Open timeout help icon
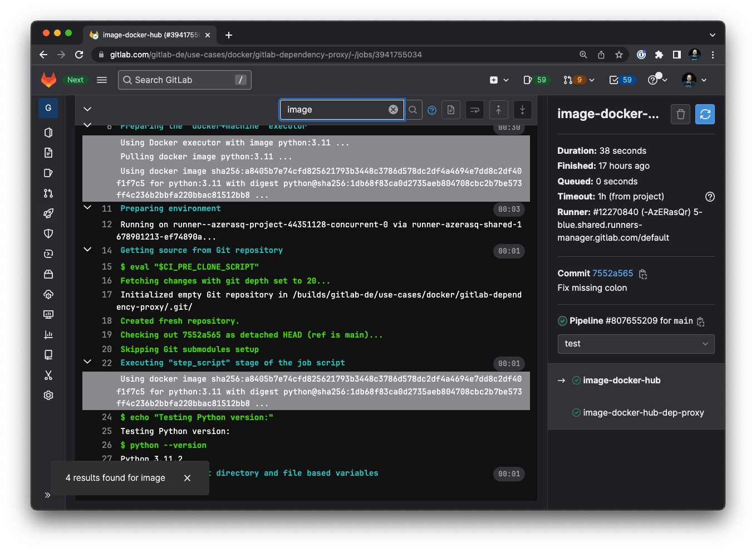Screen dimensions: 756x551 tap(710, 197)
